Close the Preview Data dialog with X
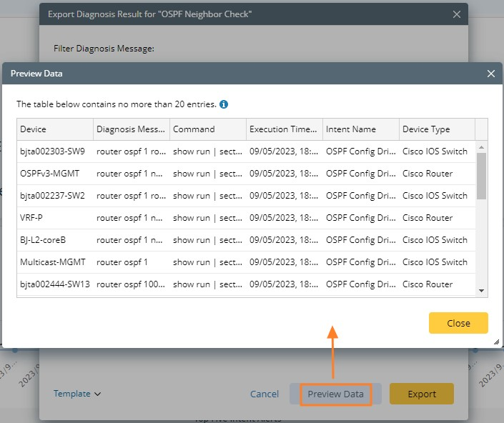Viewport: 504px width, 423px height. point(491,74)
